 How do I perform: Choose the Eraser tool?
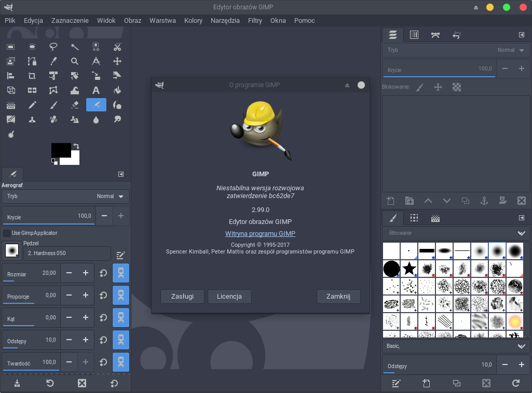[75, 105]
